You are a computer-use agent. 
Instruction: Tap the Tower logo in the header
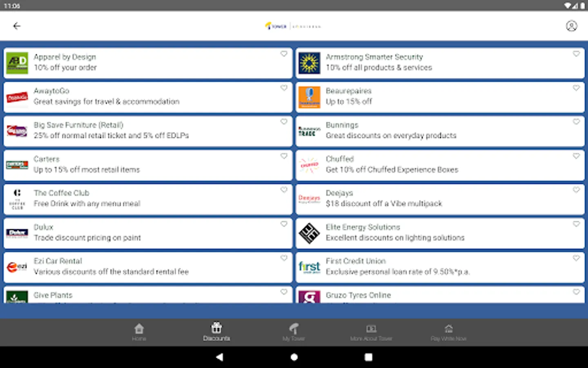coord(293,26)
